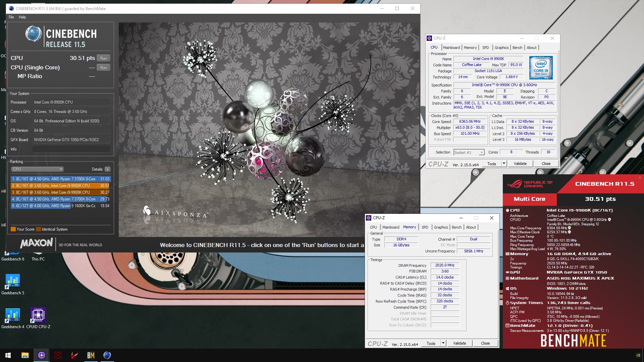Screen dimensions: 644x362
Task: Open red checkmark app in taskbar
Action: [x=74, y=355]
